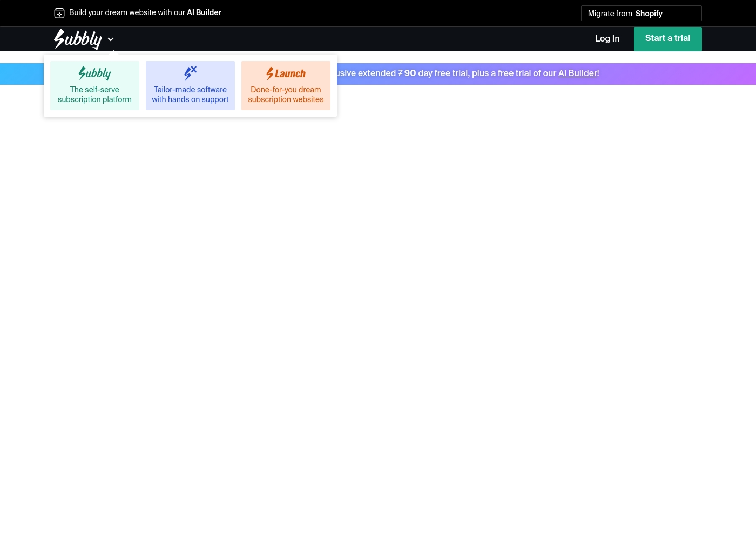
Task: Click the blue left edge of promo banner
Action: 22,74
